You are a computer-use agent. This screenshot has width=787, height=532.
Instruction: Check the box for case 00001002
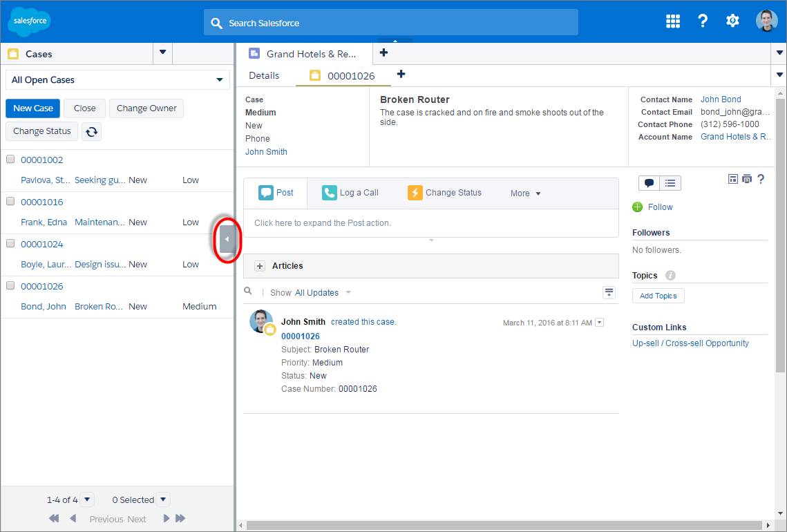pos(10,159)
